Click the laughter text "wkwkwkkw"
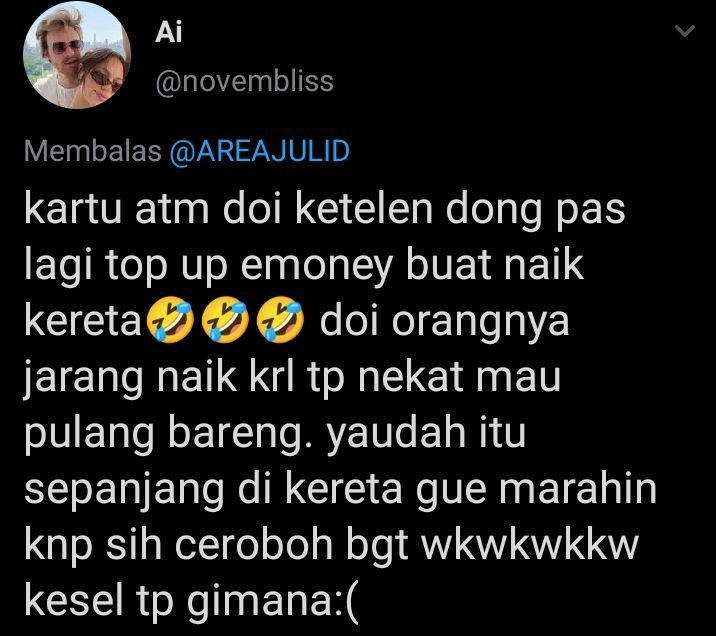 [x=529, y=546]
